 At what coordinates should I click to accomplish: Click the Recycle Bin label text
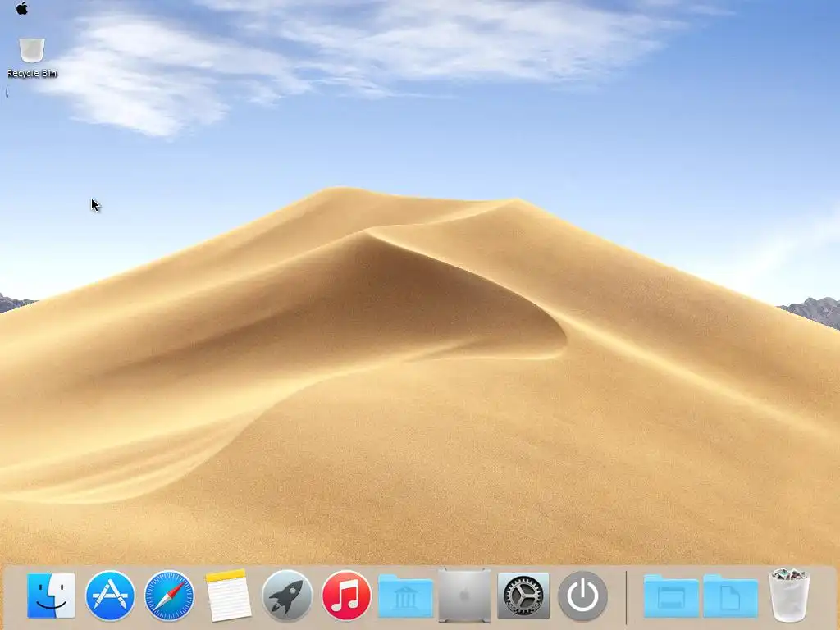32,73
